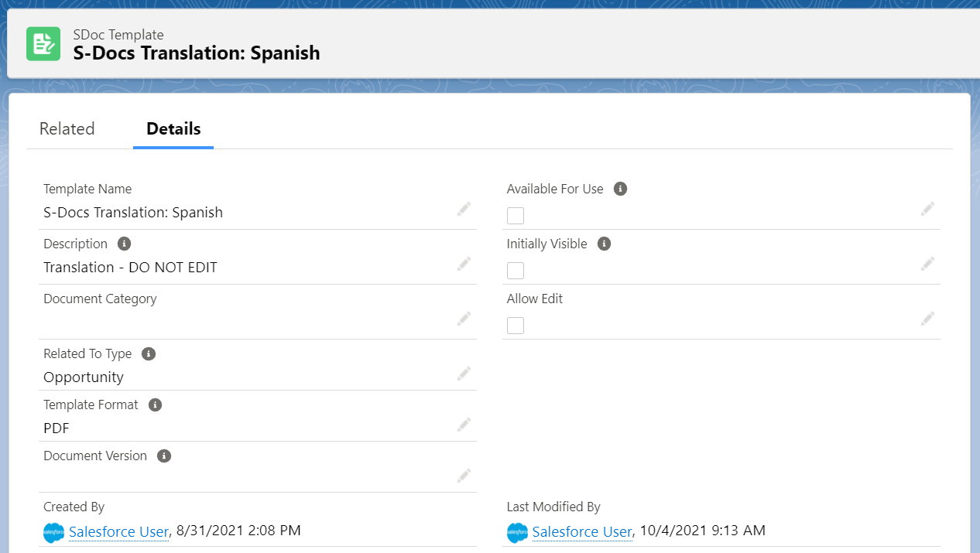980x553 pixels.
Task: Click the PDF template format value
Action: (x=57, y=428)
